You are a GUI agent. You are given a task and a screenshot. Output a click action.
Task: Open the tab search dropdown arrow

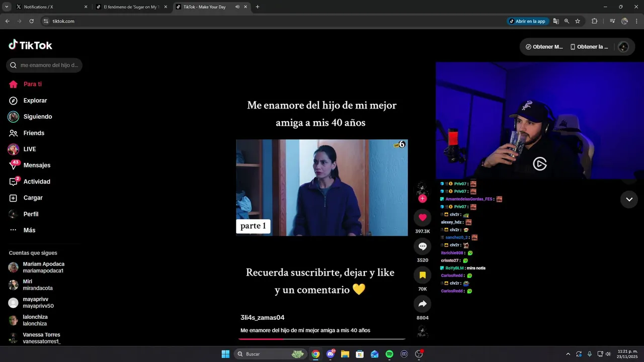tap(7, 7)
